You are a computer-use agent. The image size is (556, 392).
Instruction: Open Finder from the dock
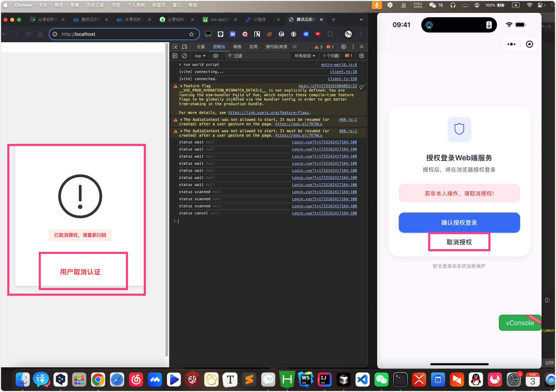[x=23, y=379]
